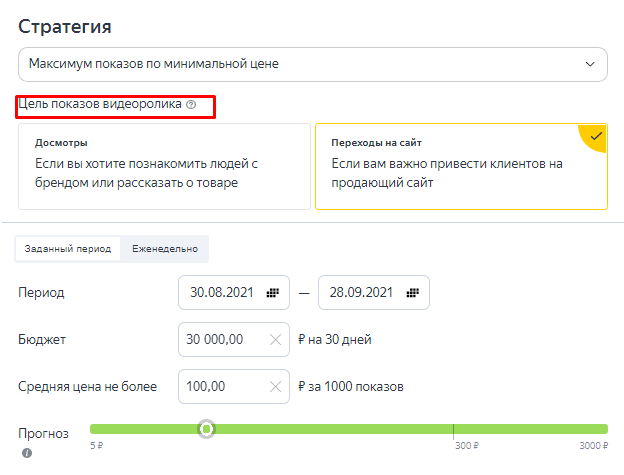
Task: Click the start date input 30.08.2021
Action: [224, 293]
